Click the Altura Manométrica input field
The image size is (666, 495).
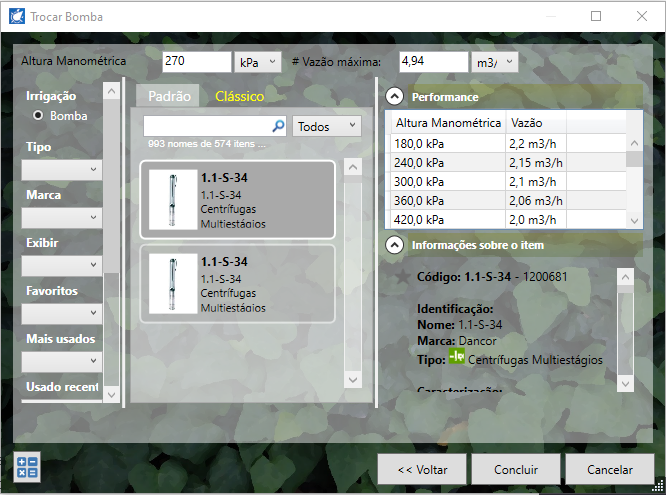[196, 62]
